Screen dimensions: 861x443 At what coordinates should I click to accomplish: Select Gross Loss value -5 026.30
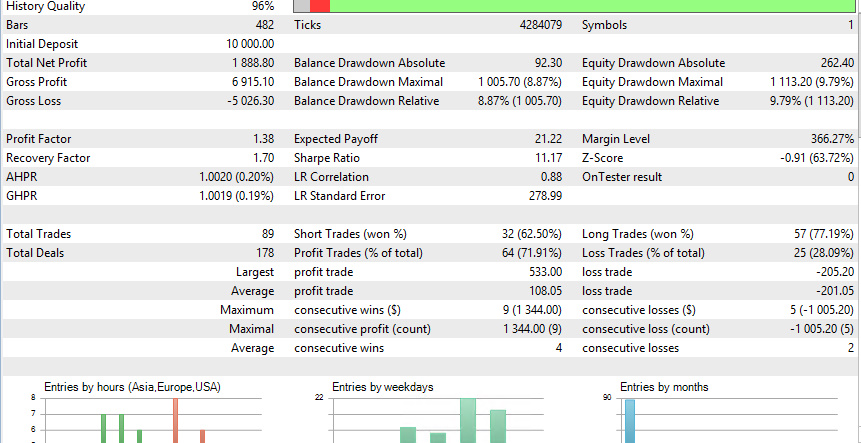tap(251, 101)
